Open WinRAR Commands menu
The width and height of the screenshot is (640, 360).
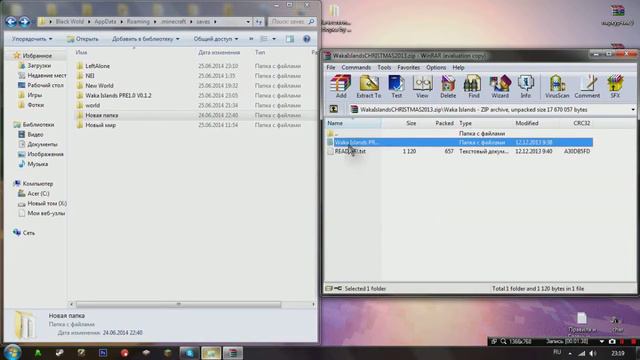(x=356, y=67)
